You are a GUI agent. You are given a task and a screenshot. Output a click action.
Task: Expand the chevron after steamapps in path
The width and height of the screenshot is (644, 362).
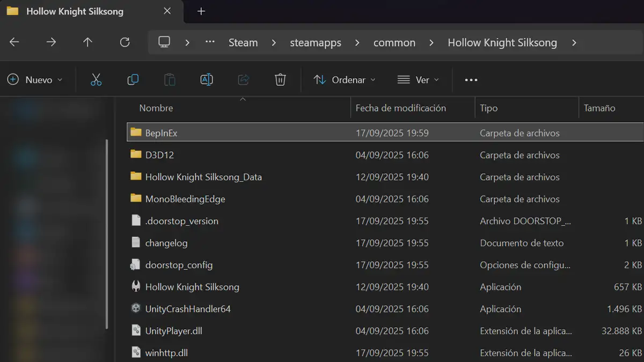pos(357,42)
